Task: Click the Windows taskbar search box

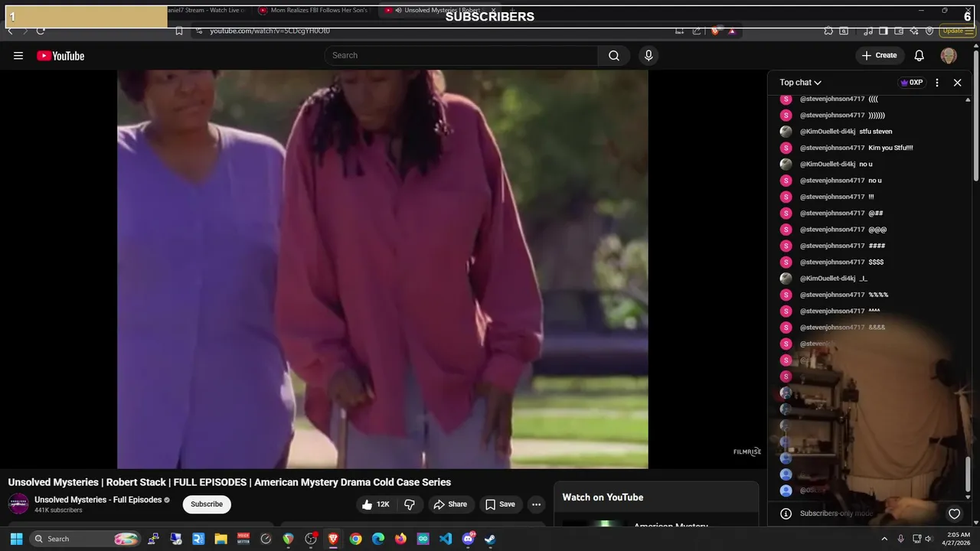Action: point(86,539)
